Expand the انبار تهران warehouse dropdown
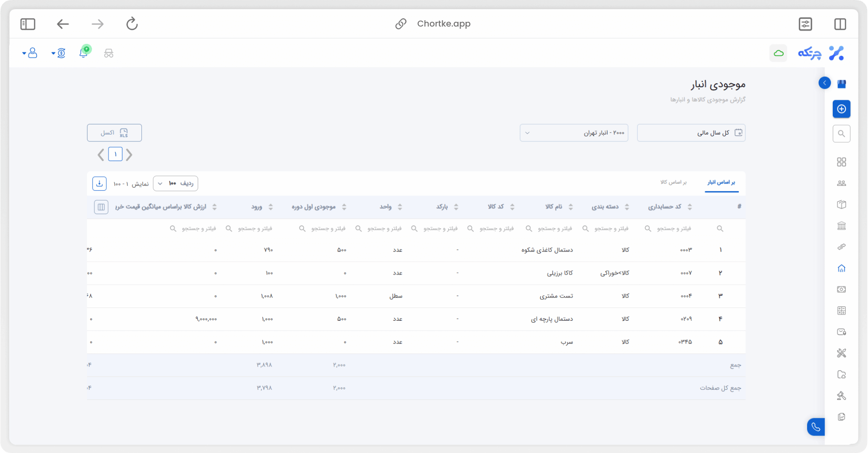 tap(574, 133)
